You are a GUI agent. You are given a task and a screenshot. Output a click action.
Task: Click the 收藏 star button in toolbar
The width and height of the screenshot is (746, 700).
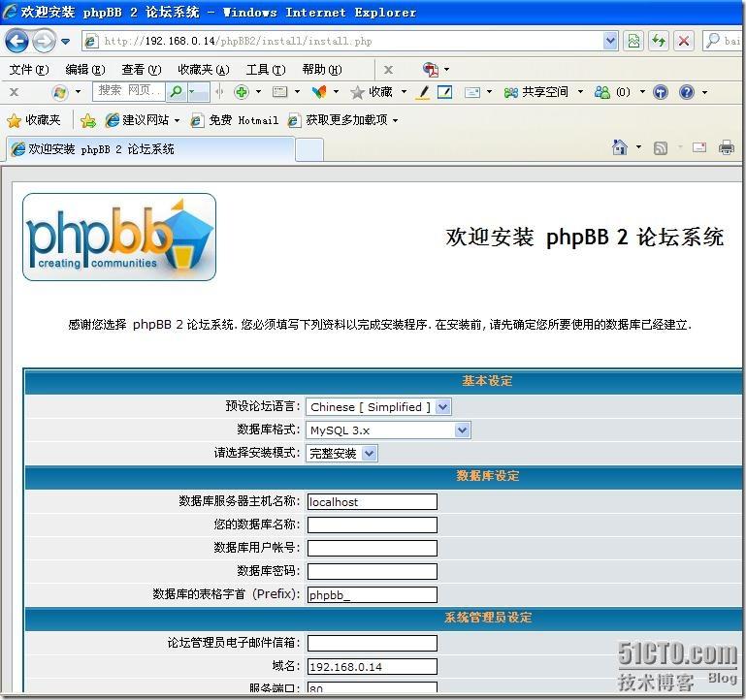373,92
